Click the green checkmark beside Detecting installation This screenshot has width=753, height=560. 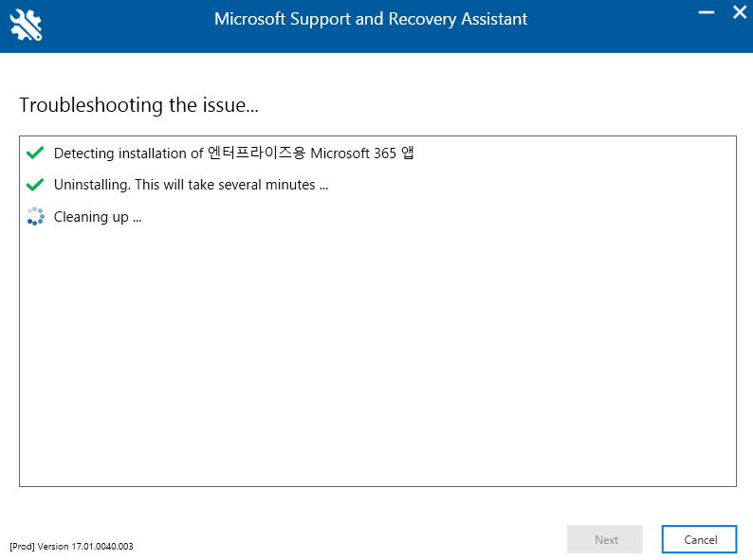35,153
